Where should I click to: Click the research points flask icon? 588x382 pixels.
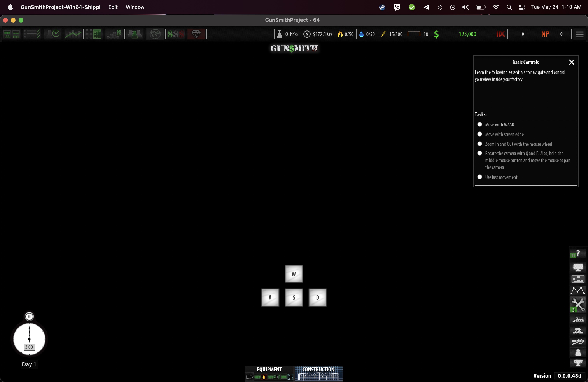[x=279, y=34]
